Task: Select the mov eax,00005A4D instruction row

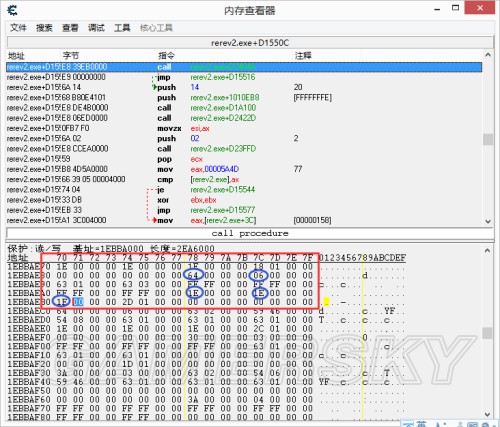Action: click(244, 169)
